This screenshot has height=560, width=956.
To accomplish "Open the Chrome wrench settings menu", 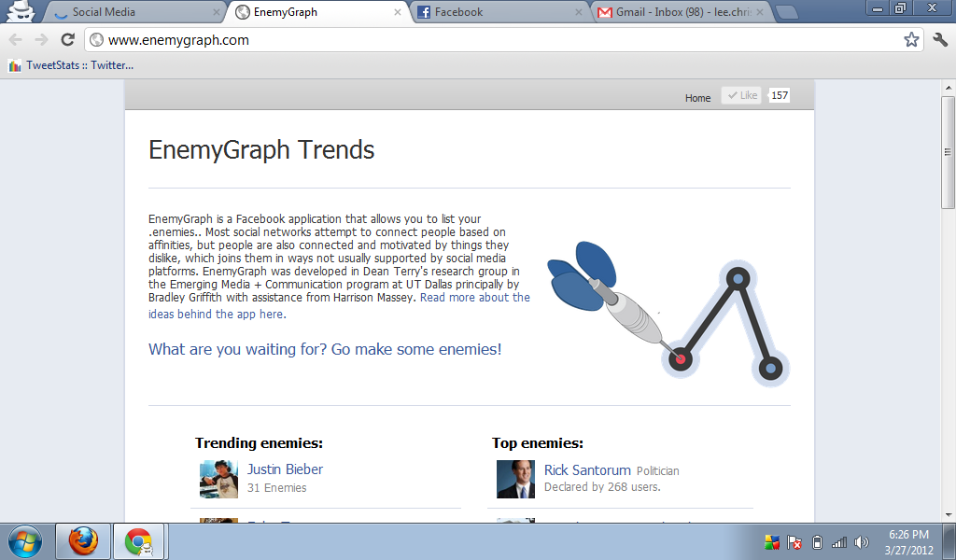I will point(940,40).
